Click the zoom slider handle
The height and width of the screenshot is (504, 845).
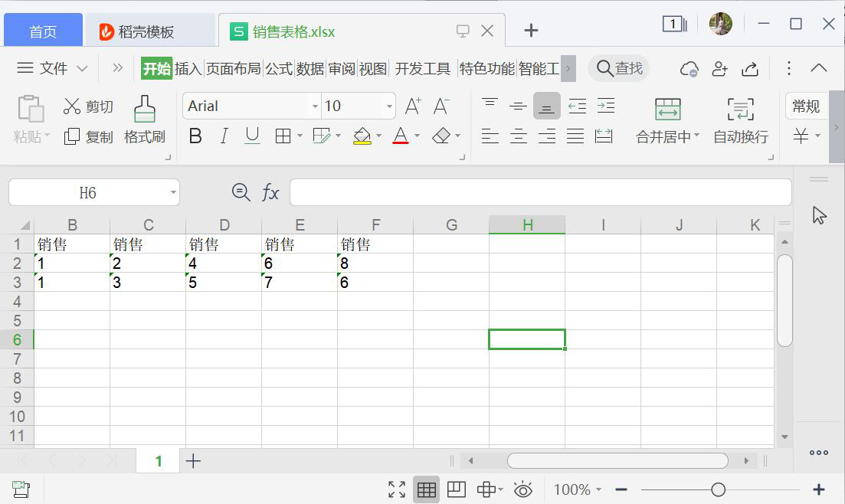pos(718,489)
